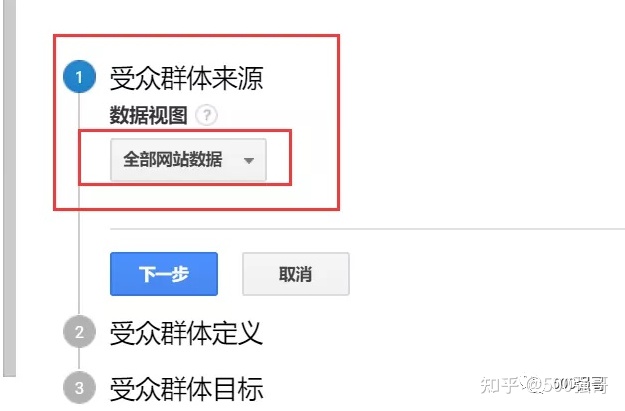This screenshot has height=411, width=625.
Task: Select the blue step 1 circle
Action: point(79,77)
